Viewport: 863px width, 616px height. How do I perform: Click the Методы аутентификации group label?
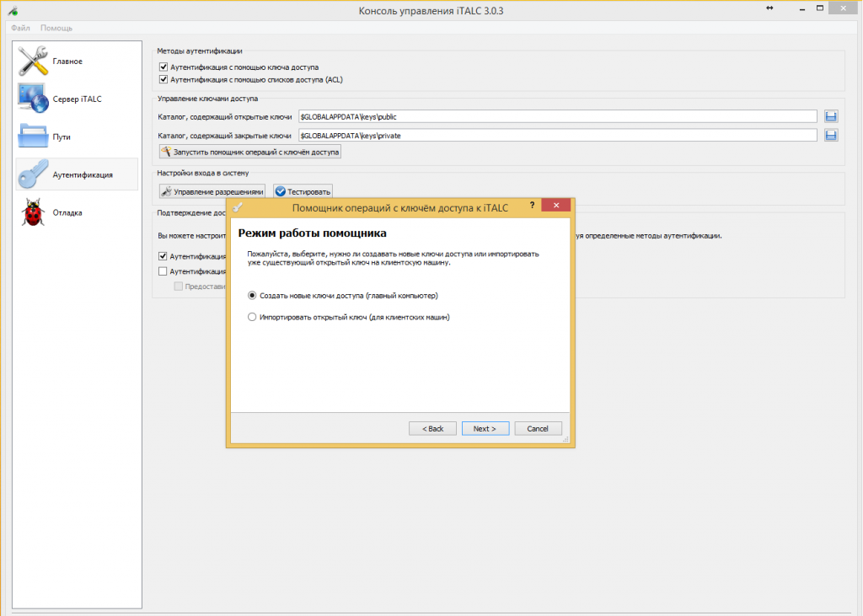pyautogui.click(x=199, y=51)
